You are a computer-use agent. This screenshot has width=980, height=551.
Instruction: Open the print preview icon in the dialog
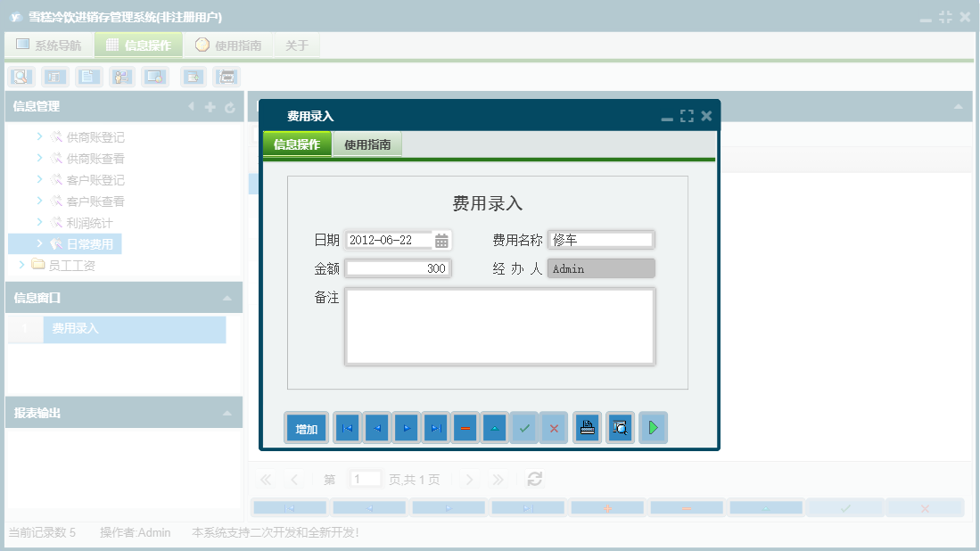point(620,428)
